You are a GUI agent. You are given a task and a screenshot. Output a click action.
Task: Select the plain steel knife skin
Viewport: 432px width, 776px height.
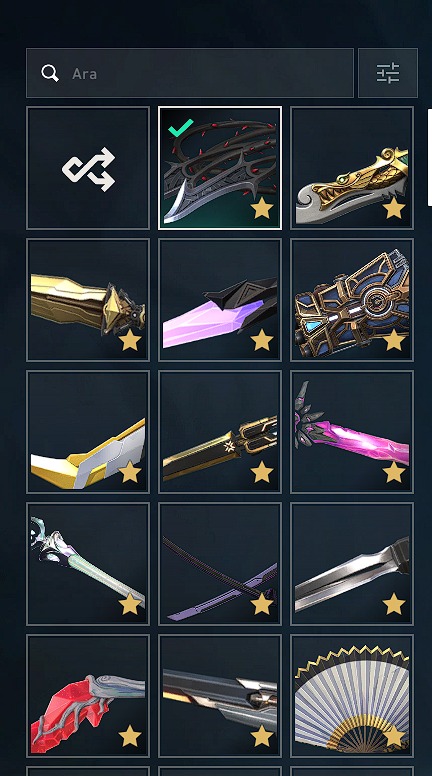click(352, 564)
